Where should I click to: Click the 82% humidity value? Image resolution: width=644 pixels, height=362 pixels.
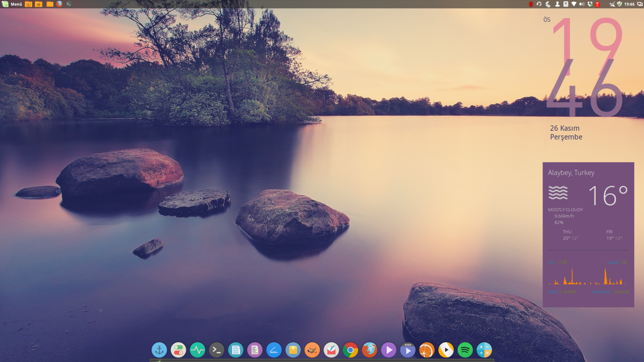tap(559, 222)
